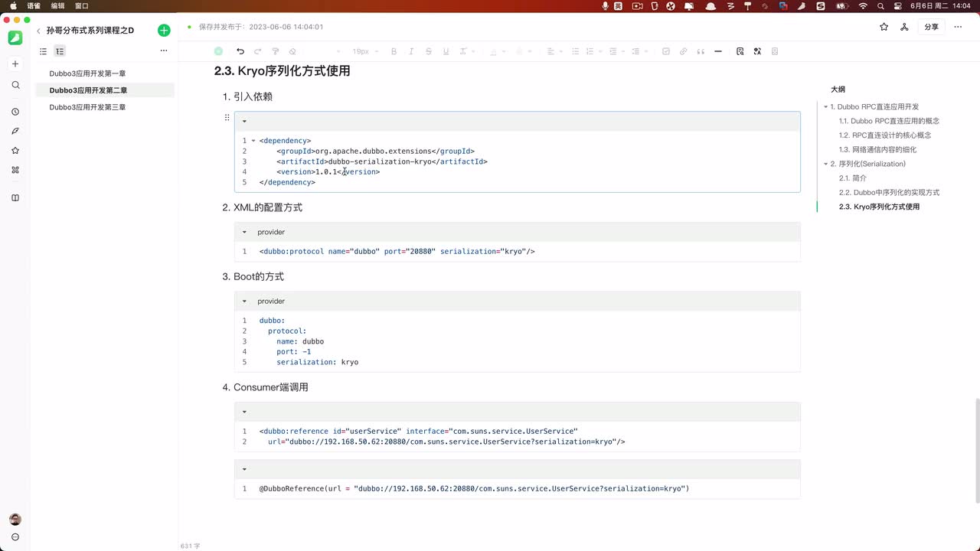Go back with arrow beside book title
The width and height of the screenshot is (980, 551).
[x=38, y=31]
